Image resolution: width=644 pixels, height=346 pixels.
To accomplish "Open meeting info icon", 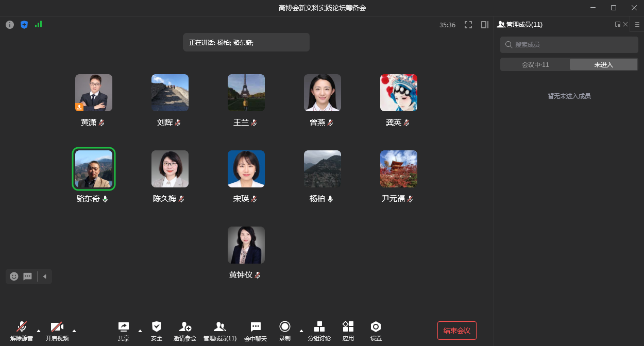I will click(10, 24).
